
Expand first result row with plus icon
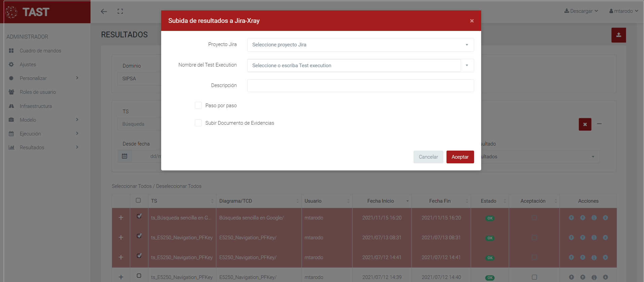121,218
